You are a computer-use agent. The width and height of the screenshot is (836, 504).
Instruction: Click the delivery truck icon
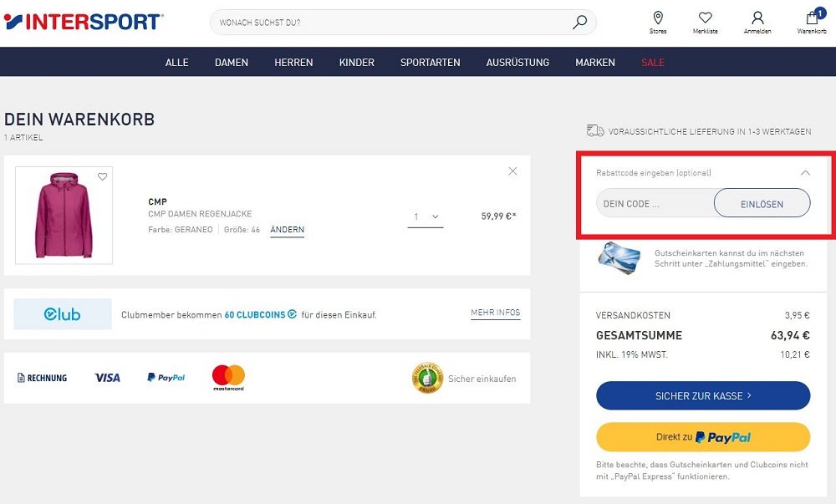coord(595,130)
